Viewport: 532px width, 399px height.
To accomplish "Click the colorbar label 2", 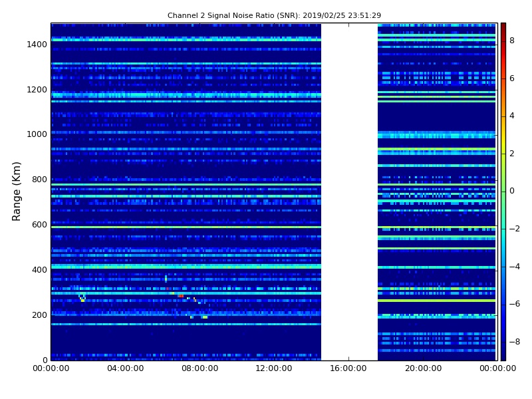I will tap(512, 154).
